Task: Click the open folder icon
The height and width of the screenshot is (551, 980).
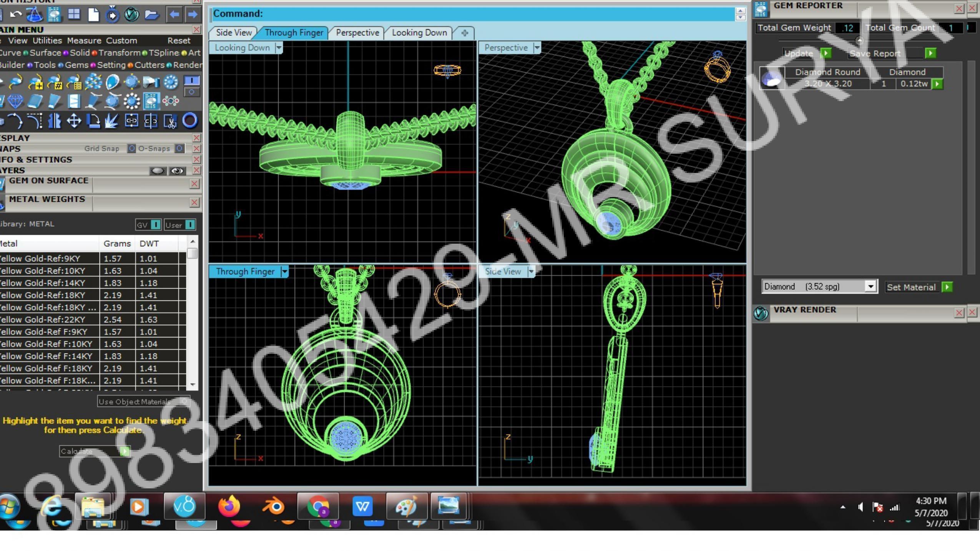Action: 152,15
